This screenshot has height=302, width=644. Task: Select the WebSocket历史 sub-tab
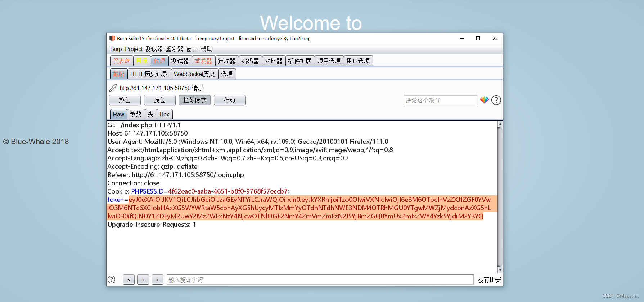[x=194, y=74]
